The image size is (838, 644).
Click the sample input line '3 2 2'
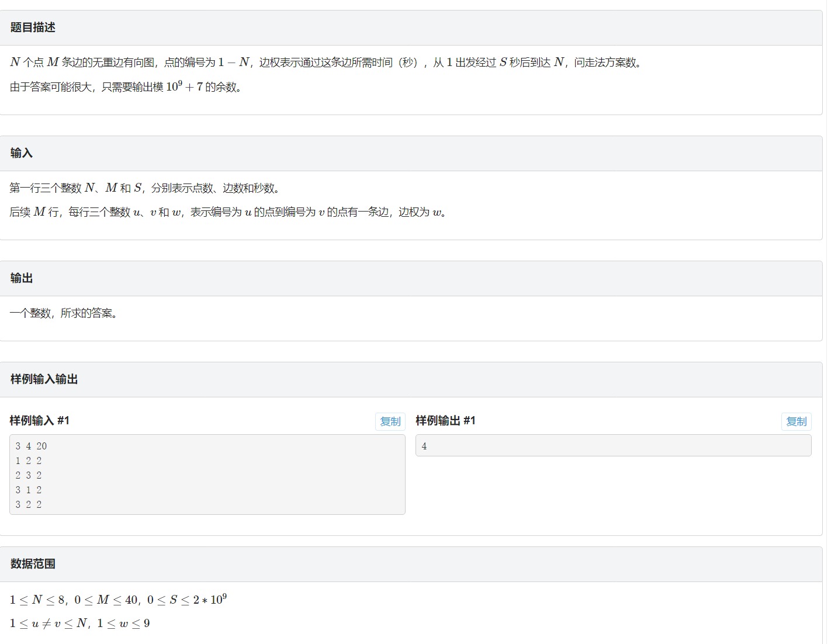click(x=29, y=504)
